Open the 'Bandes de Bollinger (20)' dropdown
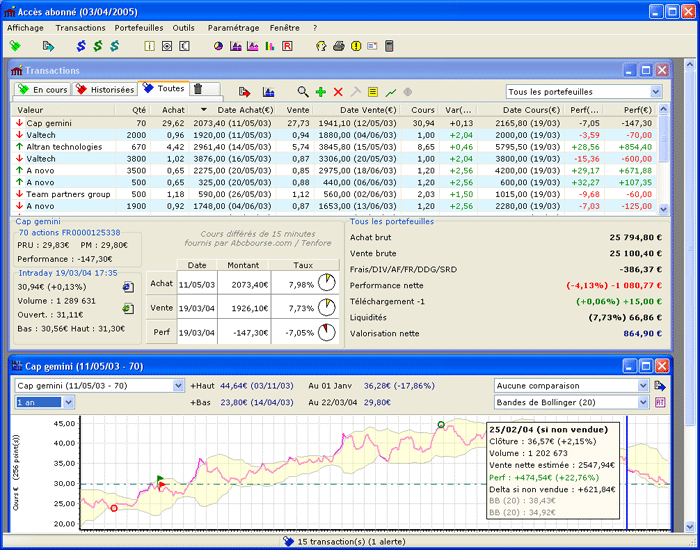This screenshot has width=700, height=550. point(643,402)
